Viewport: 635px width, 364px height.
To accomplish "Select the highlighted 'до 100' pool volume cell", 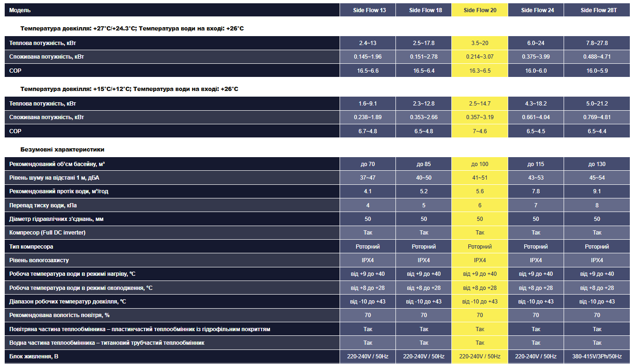I will [480, 164].
